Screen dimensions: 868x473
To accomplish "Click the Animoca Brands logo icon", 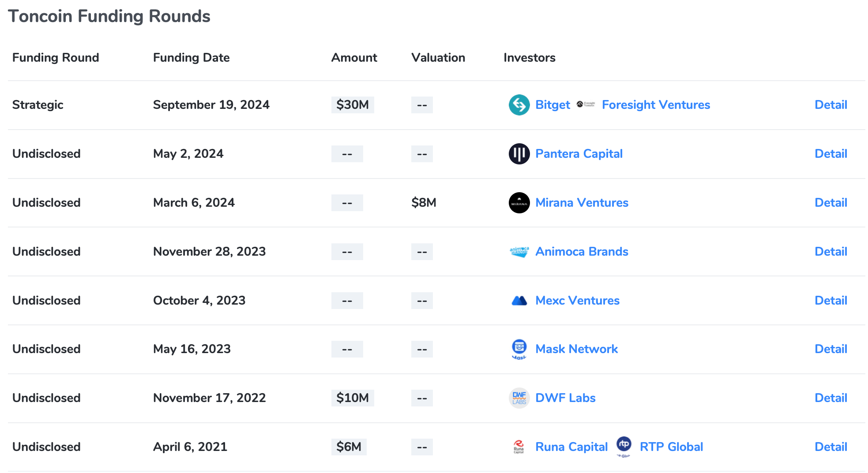I will pyautogui.click(x=519, y=252).
